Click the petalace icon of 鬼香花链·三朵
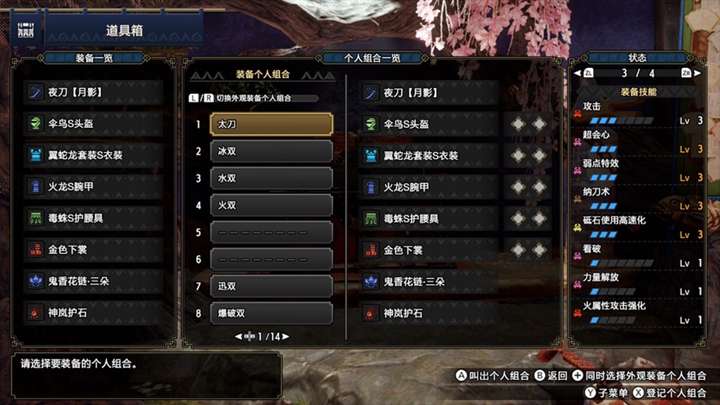The image size is (720, 405). coord(36,281)
